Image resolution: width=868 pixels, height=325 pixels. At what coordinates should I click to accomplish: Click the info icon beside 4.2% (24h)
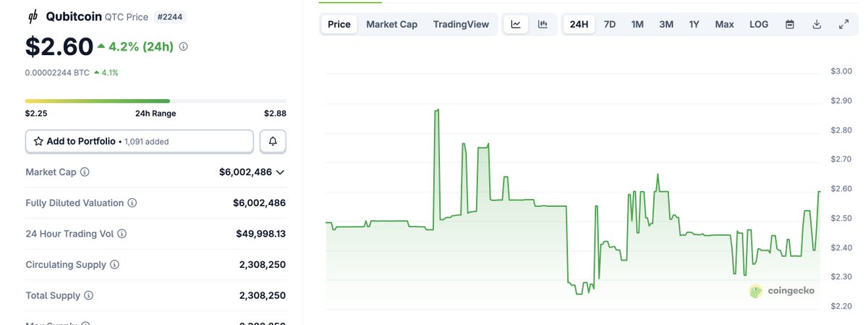(x=183, y=46)
